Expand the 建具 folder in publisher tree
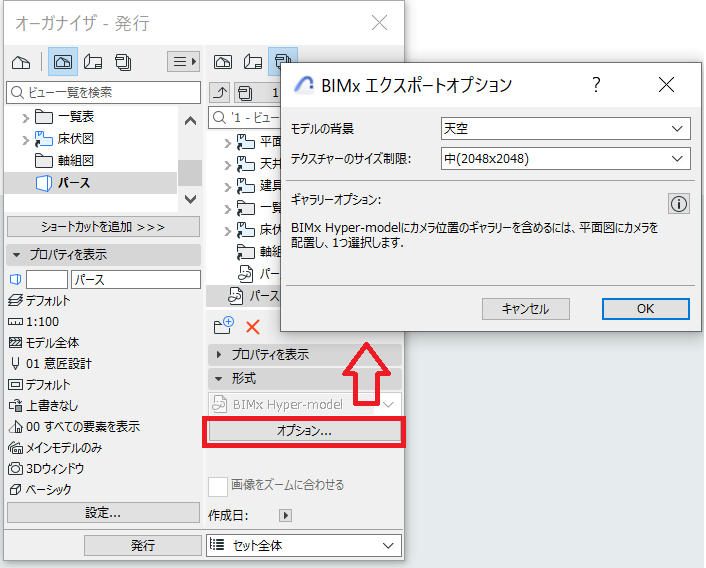Image resolution: width=706 pixels, height=568 pixels. (x=227, y=187)
